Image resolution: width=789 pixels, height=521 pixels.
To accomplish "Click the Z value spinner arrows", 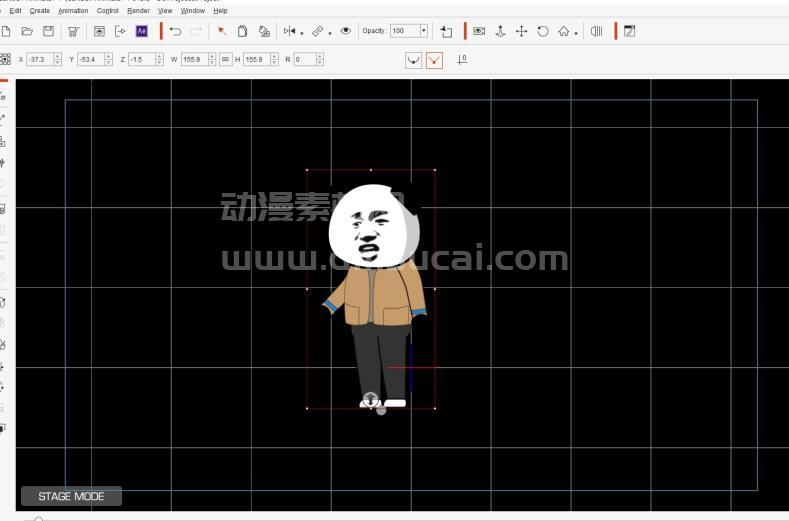I will (x=160, y=59).
